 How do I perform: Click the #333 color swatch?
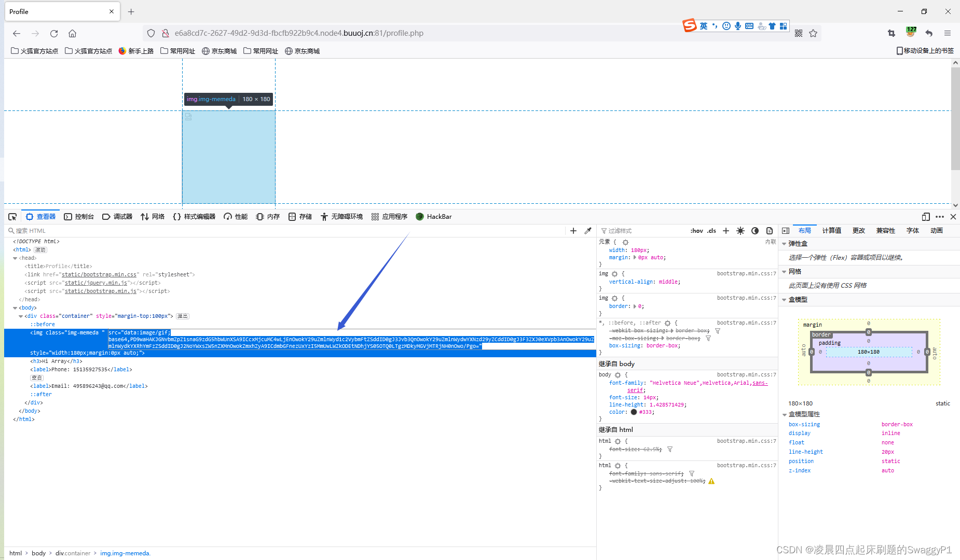[x=634, y=412]
